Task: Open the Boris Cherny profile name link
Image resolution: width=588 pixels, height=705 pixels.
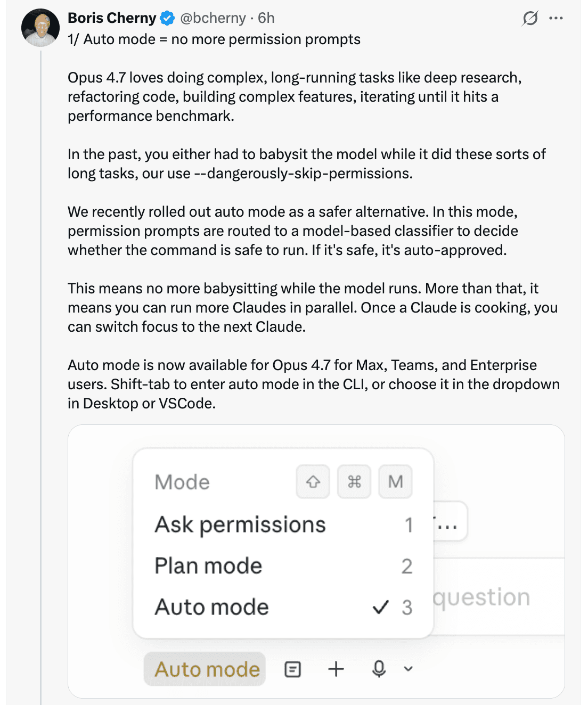Action: [x=112, y=18]
